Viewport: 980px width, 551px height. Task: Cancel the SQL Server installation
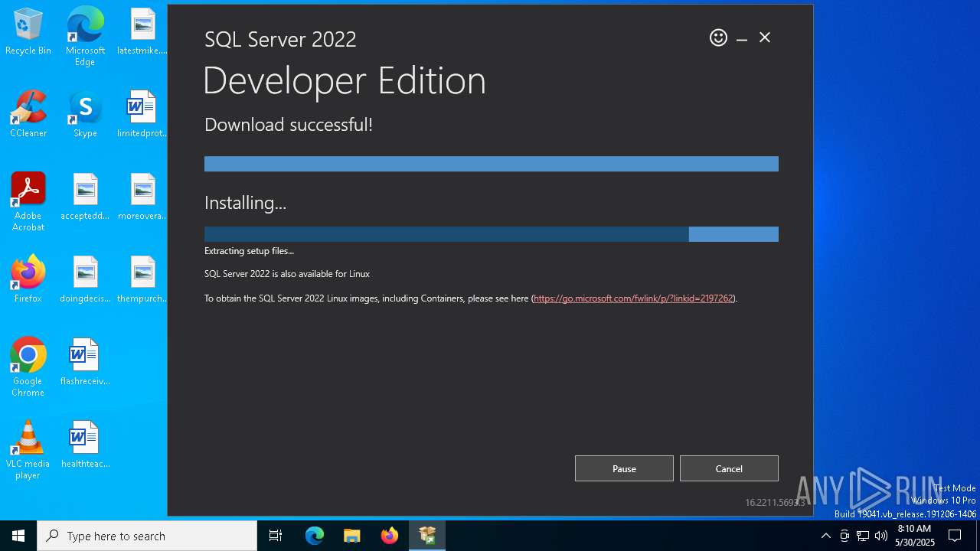[729, 468]
